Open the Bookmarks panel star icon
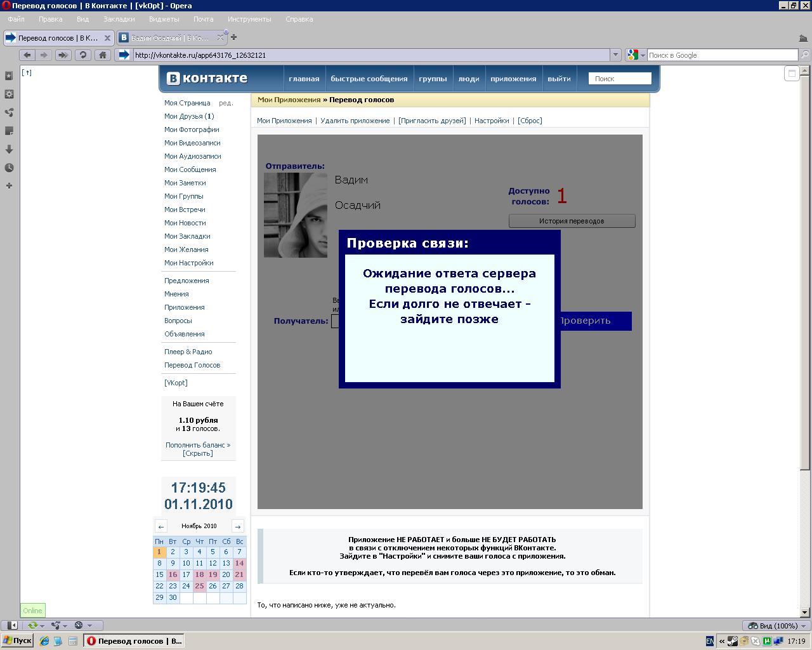The width and height of the screenshot is (812, 650). pyautogui.click(x=9, y=76)
